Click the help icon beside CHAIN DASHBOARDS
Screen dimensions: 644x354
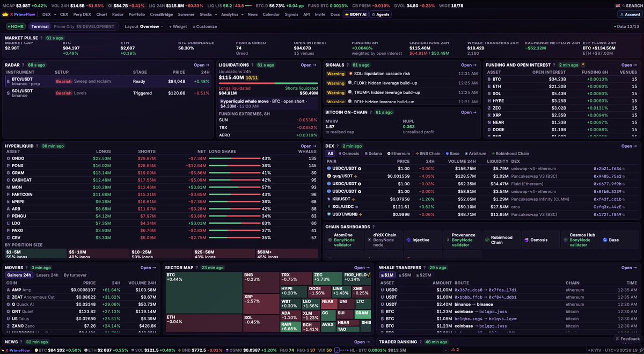point(374,227)
